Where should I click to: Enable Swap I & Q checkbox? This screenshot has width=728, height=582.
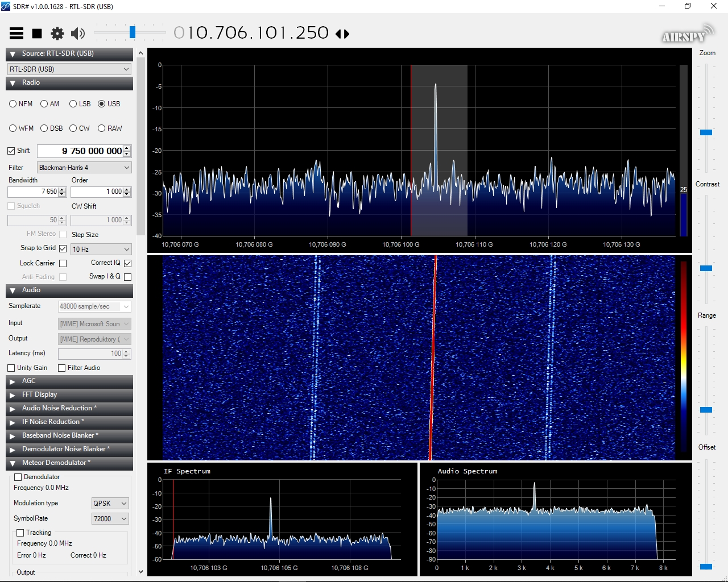[128, 277]
